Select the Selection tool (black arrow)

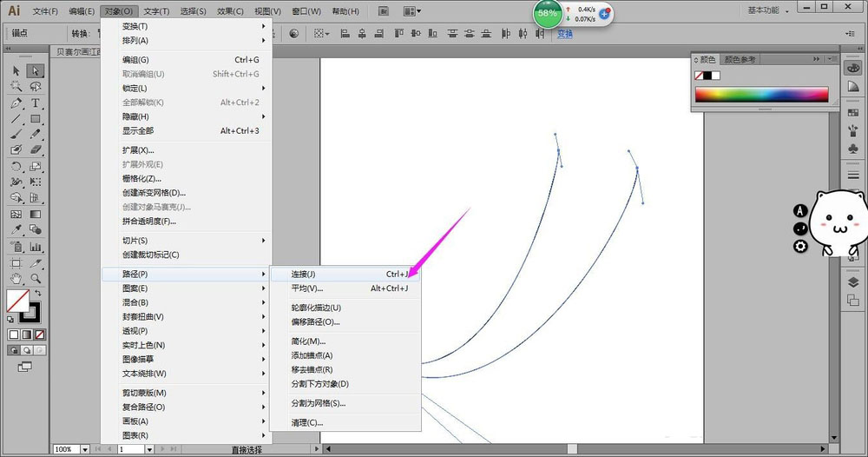(x=16, y=71)
